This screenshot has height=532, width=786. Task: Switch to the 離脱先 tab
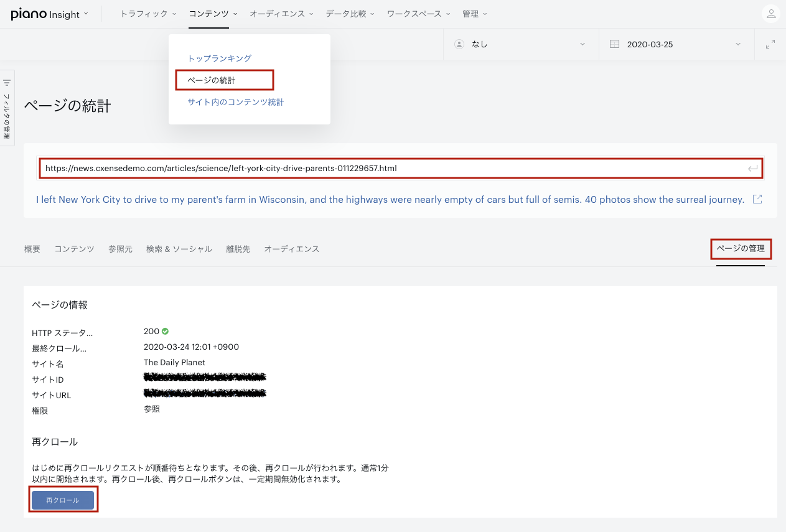tap(238, 249)
